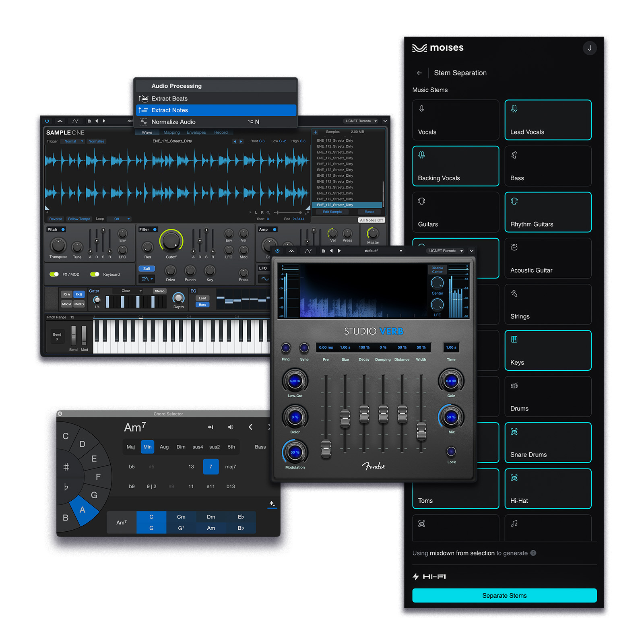Open the J user avatar in Moises
This screenshot has height=644, width=644.
tap(590, 48)
